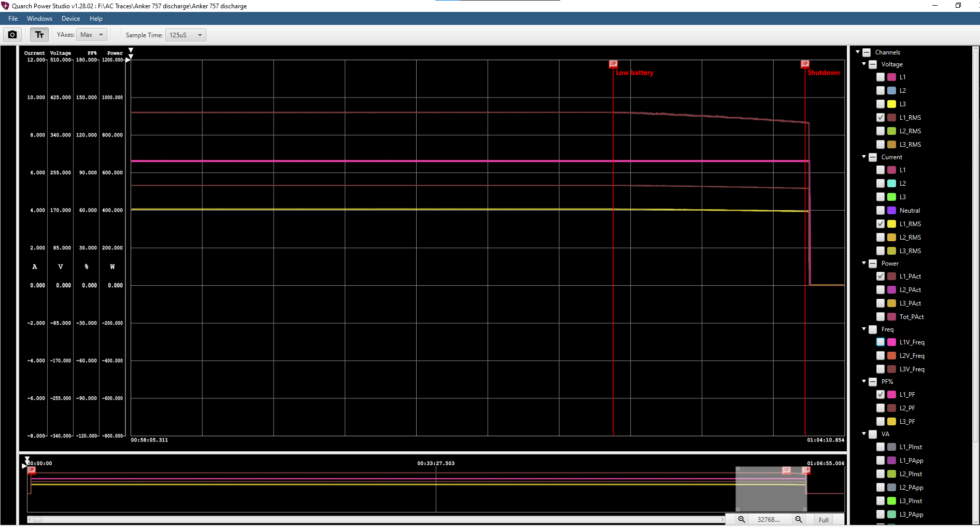980x527 pixels.
Task: Select the L3_RMS label under Current
Action: pyautogui.click(x=910, y=251)
